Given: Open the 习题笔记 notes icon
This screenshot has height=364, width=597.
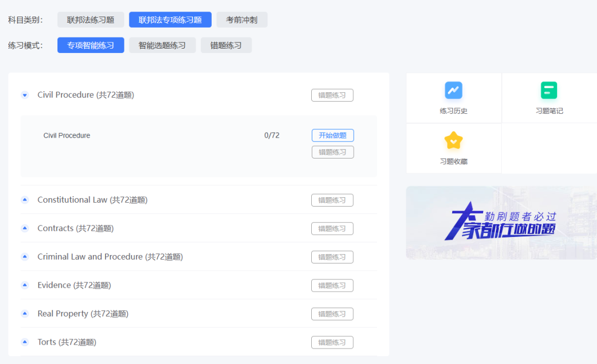Looking at the screenshot, I should click(549, 90).
